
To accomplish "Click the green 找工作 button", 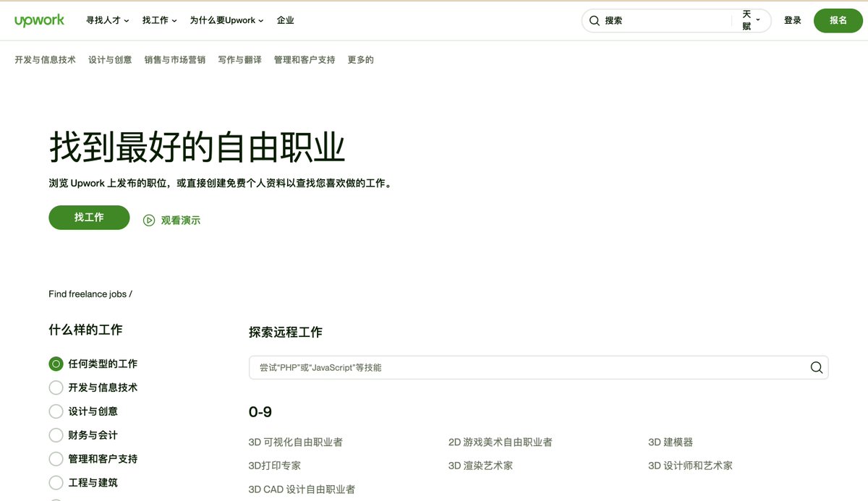I will click(89, 218).
